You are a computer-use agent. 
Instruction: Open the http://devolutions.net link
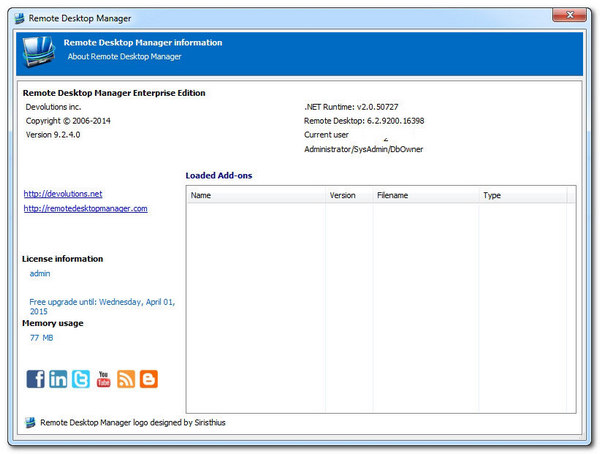pos(62,194)
